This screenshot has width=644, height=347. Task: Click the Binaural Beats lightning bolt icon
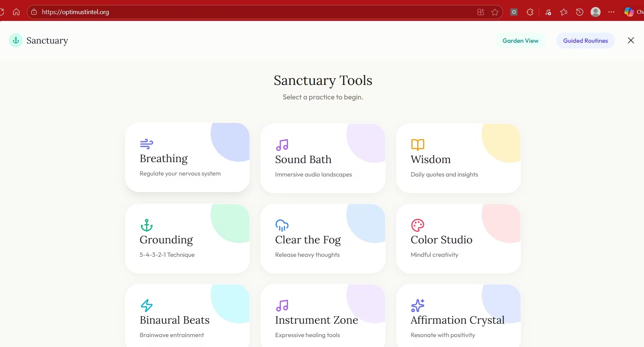coord(146,306)
